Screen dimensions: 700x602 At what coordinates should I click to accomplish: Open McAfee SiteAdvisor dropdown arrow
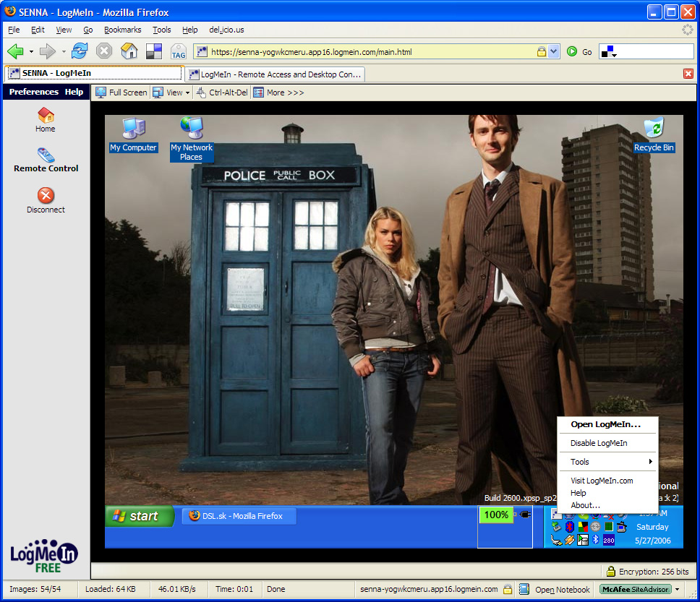coord(678,589)
